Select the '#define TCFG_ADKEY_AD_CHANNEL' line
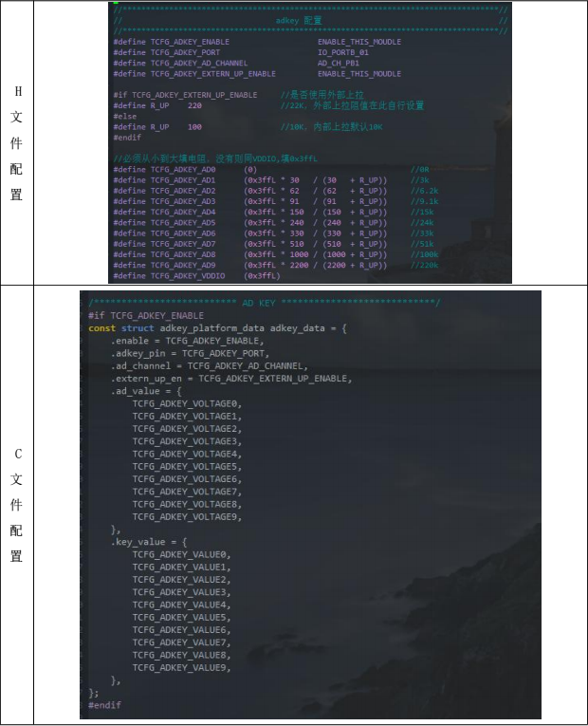 point(236,63)
